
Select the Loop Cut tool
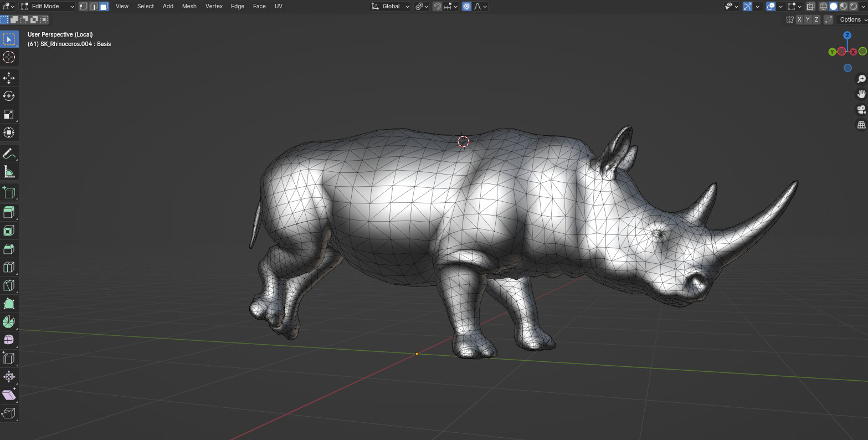coord(9,267)
